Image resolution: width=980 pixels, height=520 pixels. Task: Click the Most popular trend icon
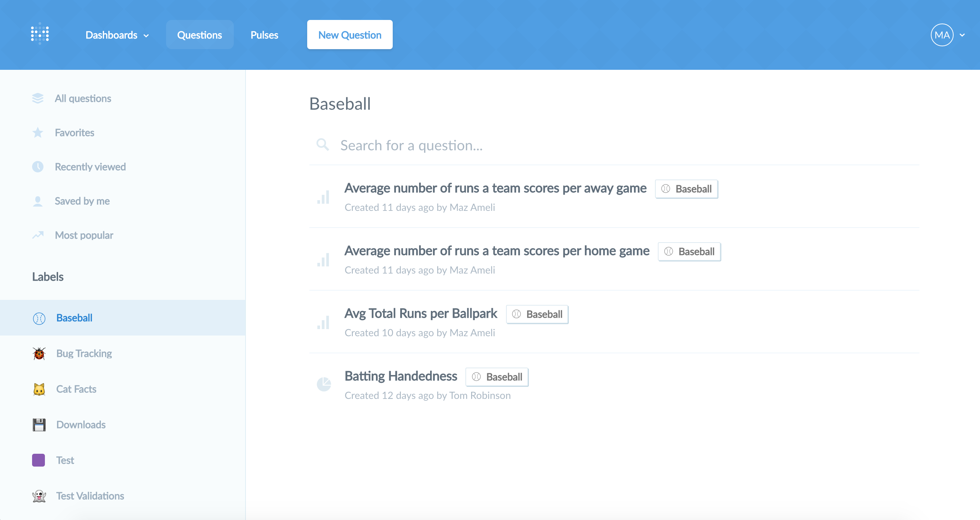click(38, 235)
